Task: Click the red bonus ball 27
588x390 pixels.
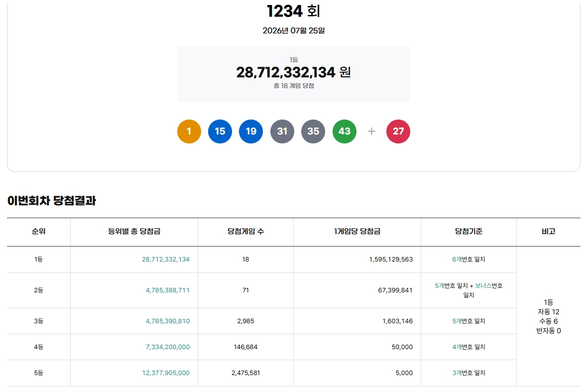Action: tap(398, 131)
